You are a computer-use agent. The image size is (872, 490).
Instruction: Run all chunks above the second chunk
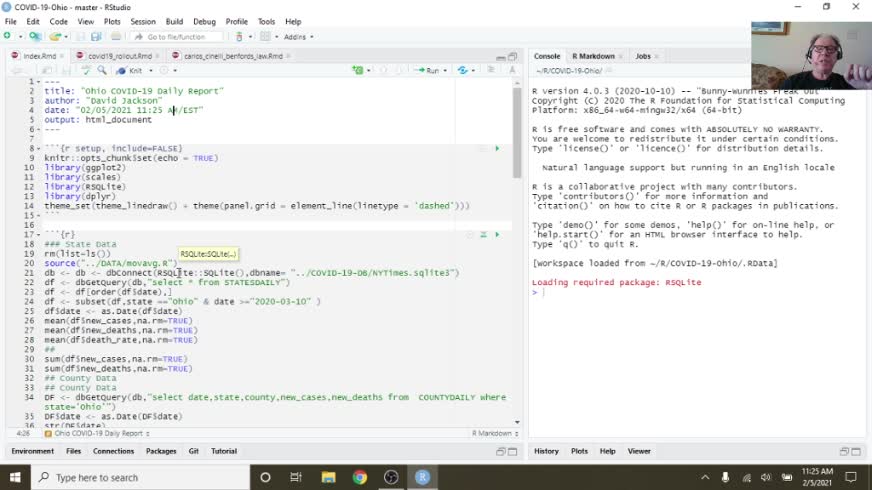pos(483,235)
